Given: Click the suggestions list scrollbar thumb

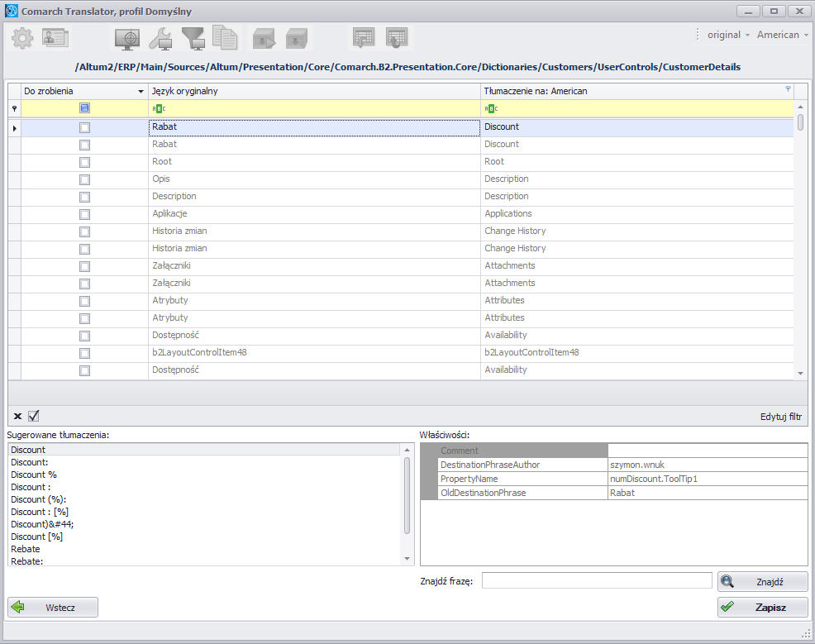Looking at the screenshot, I should (x=407, y=495).
